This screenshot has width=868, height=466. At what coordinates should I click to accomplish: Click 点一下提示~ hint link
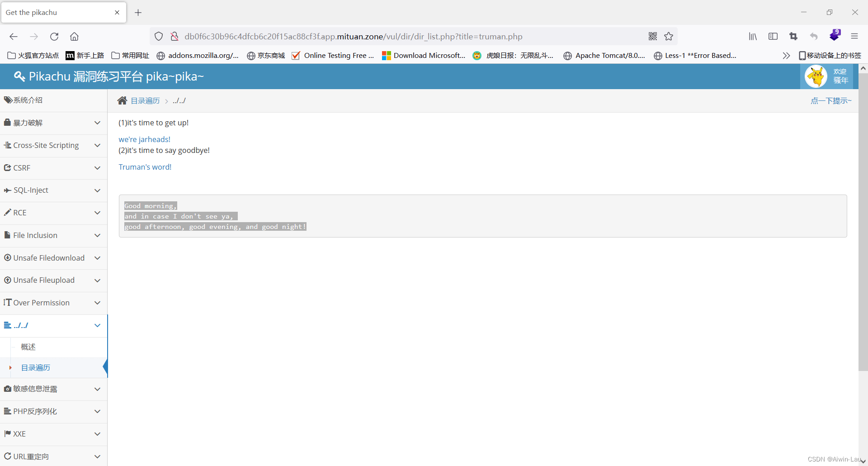click(831, 101)
